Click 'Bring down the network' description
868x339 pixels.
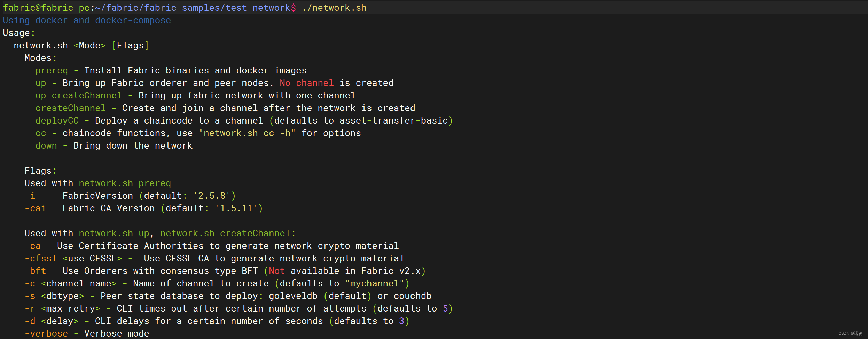click(133, 145)
